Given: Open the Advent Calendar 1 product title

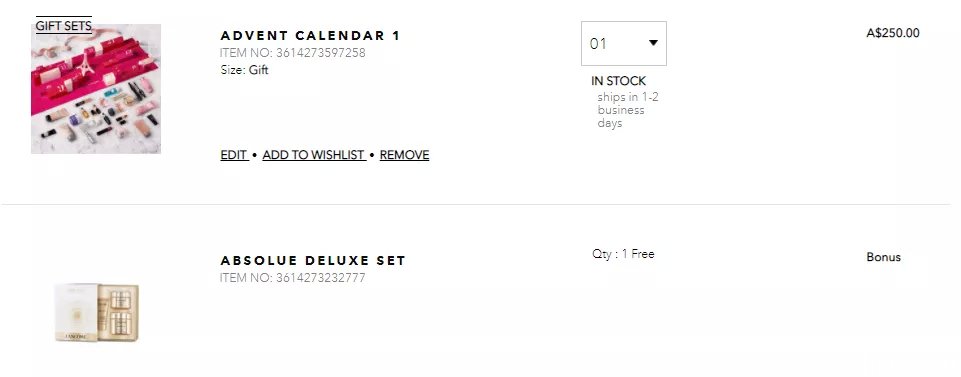Looking at the screenshot, I should [x=310, y=36].
